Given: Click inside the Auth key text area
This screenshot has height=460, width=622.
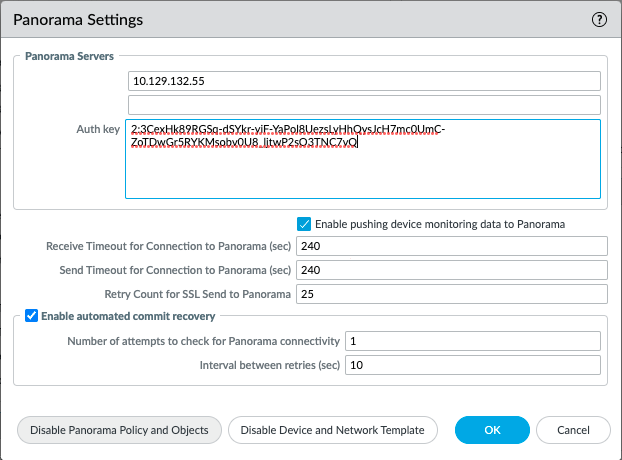Looking at the screenshot, I should click(x=363, y=159).
